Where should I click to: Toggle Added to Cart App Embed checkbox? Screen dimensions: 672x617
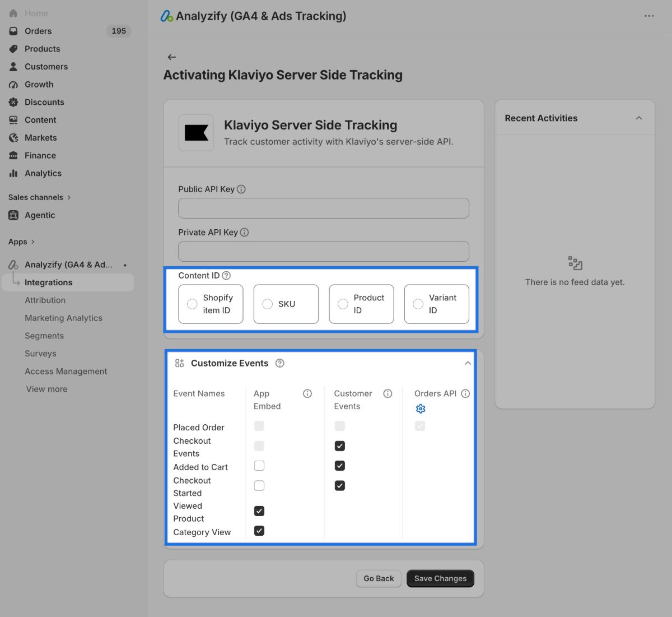259,466
